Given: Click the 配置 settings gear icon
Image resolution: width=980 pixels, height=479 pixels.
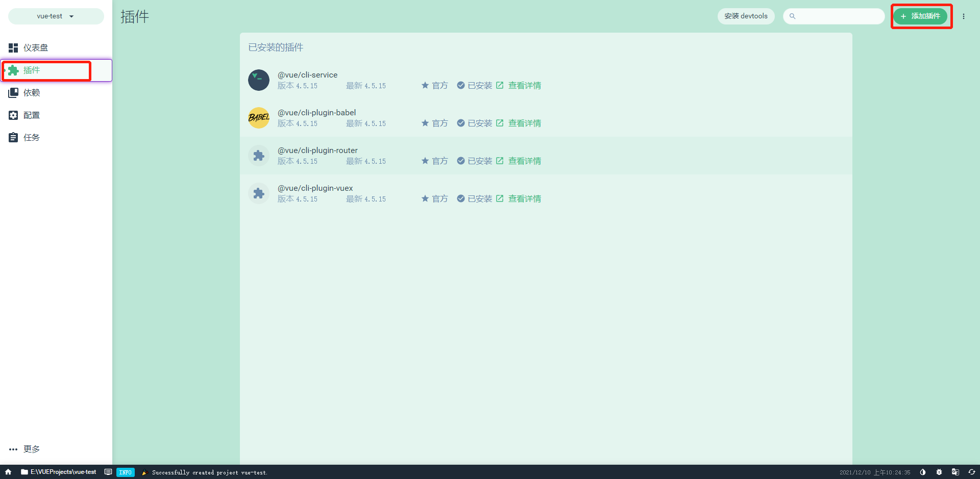Looking at the screenshot, I should (x=13, y=115).
